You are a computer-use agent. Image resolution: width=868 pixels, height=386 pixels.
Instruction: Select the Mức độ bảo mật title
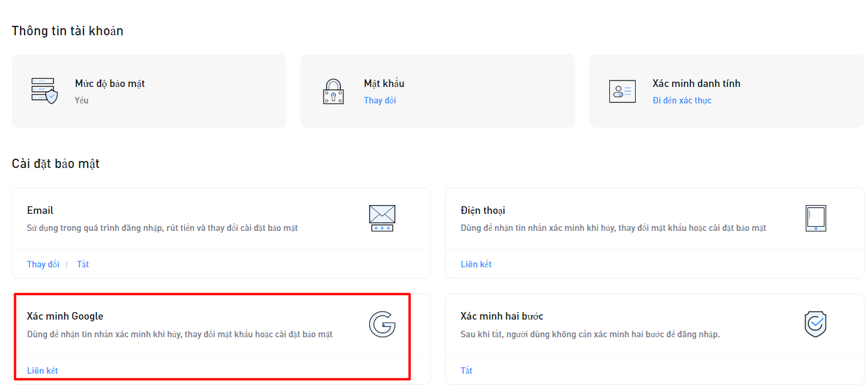[110, 83]
